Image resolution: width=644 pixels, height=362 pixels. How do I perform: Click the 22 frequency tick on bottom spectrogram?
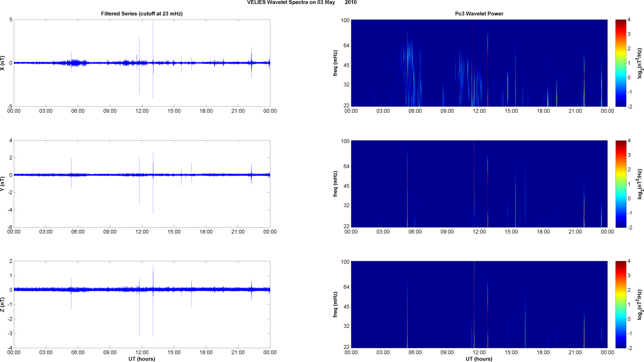tap(346, 347)
